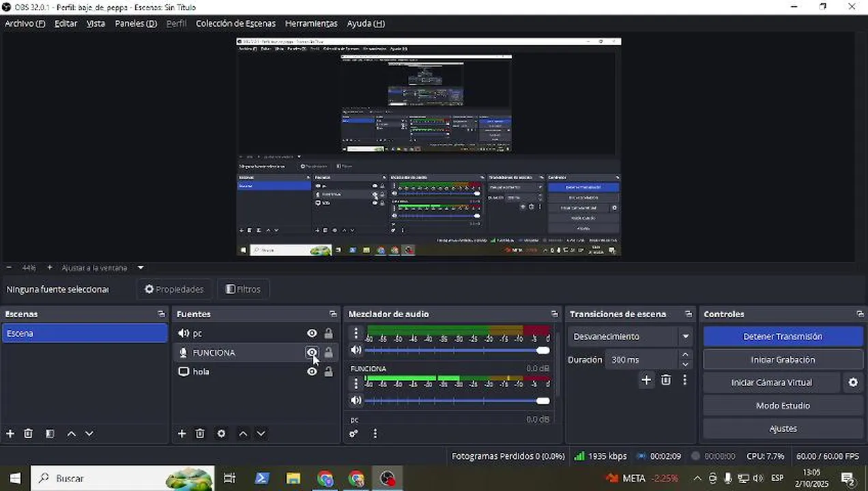Open transition properties three-dot menu
The width and height of the screenshot is (868, 491).
(x=684, y=380)
